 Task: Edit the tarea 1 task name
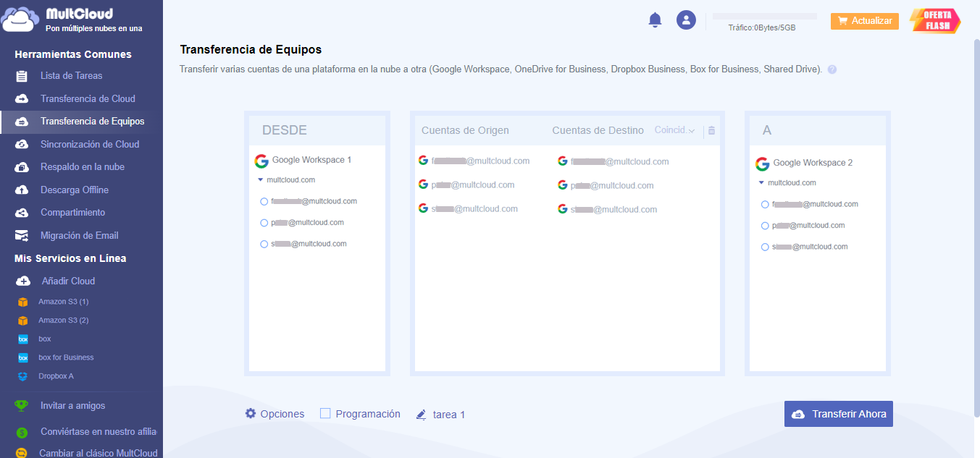tap(449, 415)
